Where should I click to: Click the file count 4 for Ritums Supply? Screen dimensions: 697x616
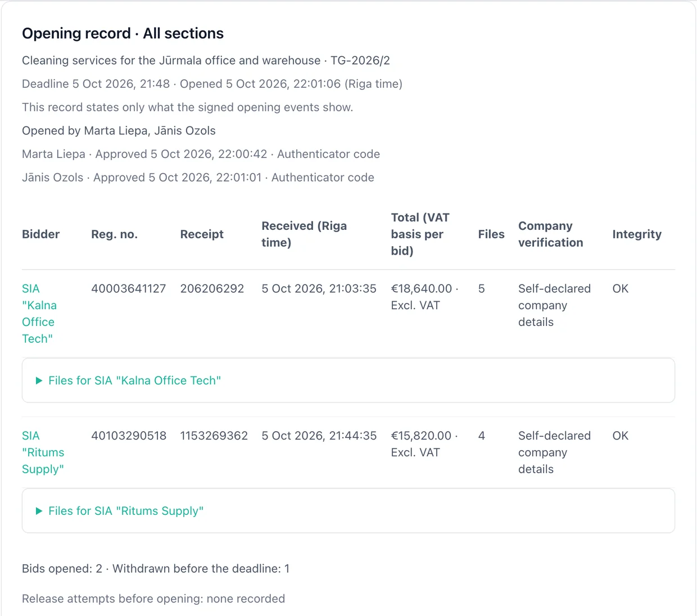coord(482,436)
